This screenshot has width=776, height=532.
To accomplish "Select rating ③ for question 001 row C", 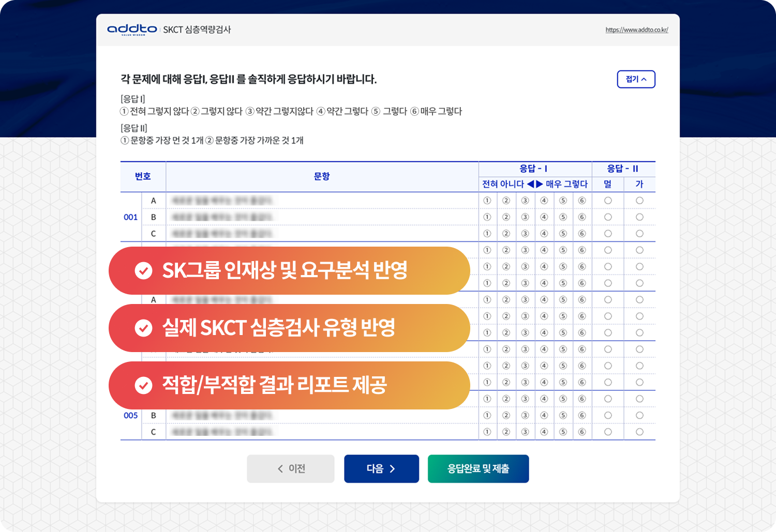I will click(525, 233).
